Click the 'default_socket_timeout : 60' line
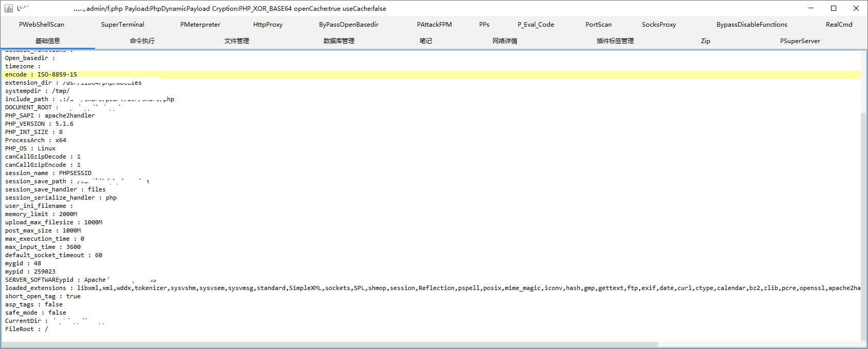This screenshot has width=868, height=349. pos(53,255)
